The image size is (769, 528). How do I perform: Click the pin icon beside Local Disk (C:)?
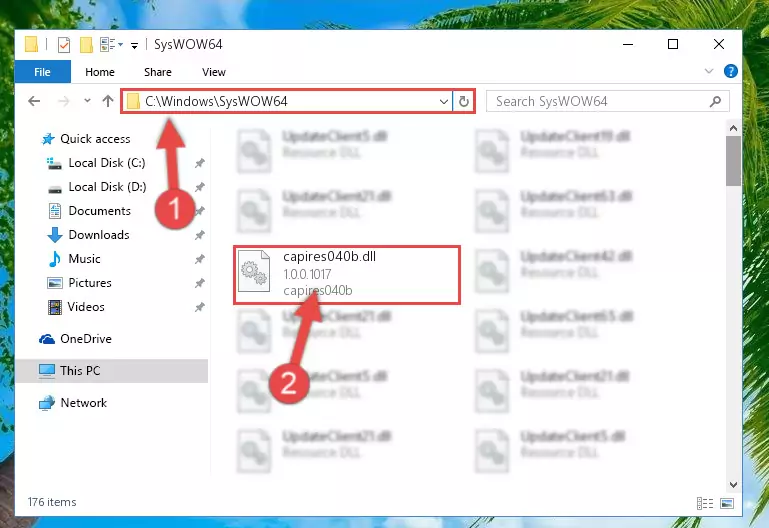point(200,163)
